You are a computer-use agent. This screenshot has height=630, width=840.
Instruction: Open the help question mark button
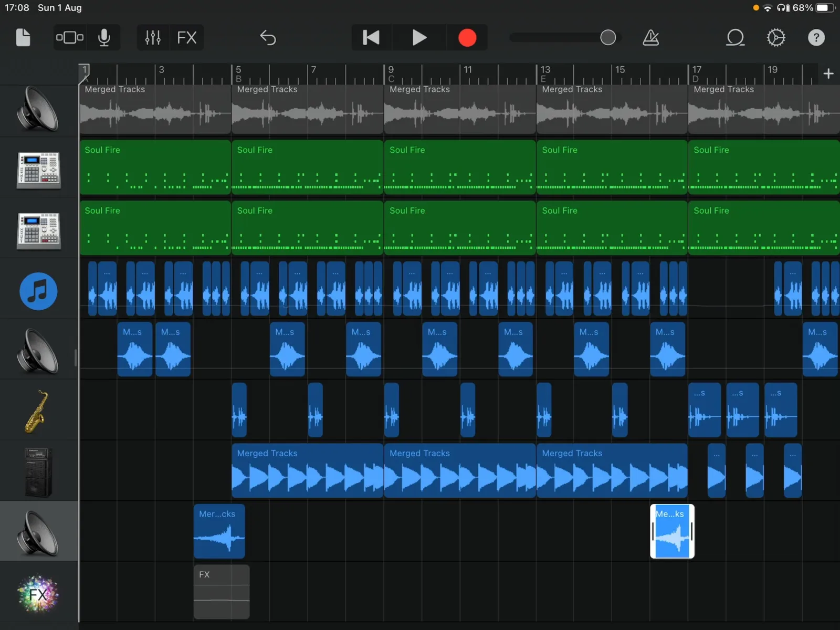(816, 38)
